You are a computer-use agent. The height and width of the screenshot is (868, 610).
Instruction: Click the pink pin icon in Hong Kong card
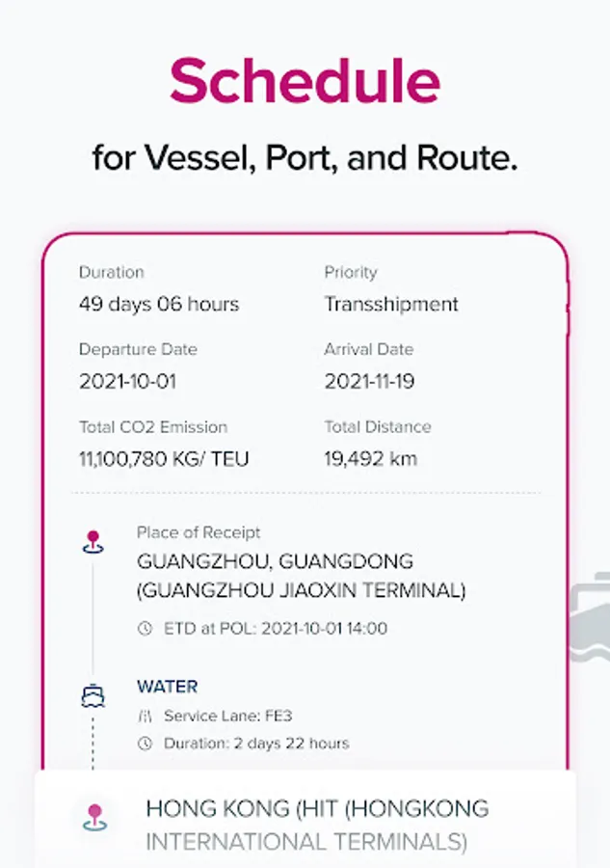(x=94, y=816)
